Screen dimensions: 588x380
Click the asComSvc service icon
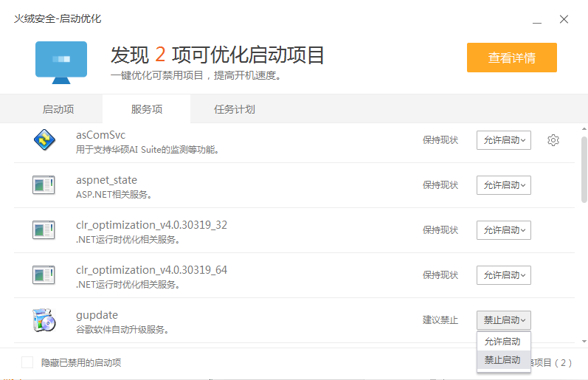pos(44,140)
